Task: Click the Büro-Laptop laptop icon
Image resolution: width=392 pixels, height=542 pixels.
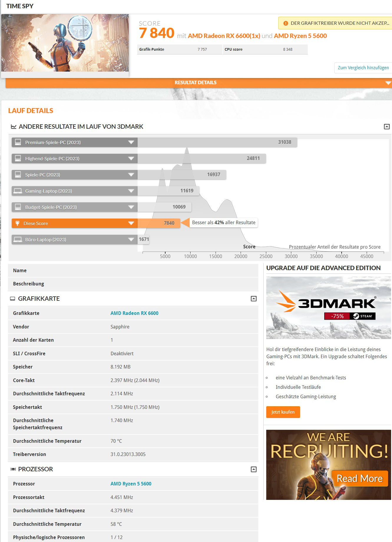Action: coord(18,239)
